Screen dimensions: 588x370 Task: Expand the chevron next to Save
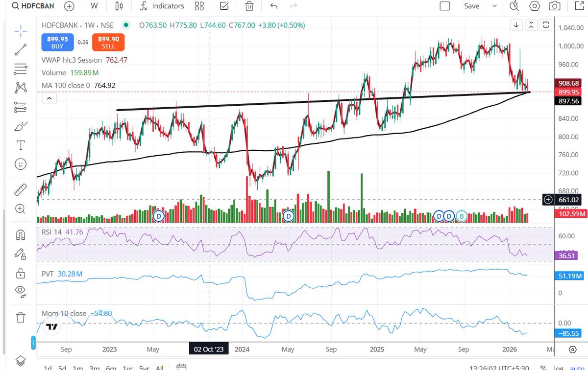click(494, 6)
